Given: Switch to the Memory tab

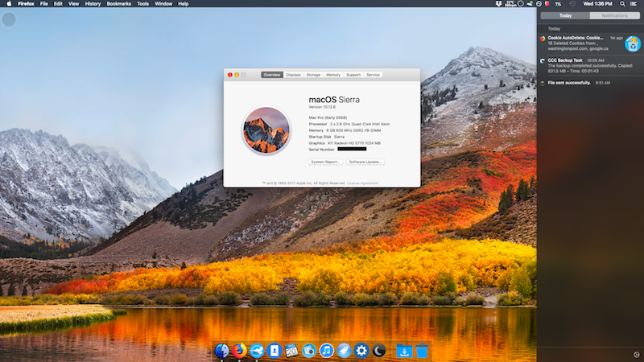Looking at the screenshot, I should tap(333, 75).
